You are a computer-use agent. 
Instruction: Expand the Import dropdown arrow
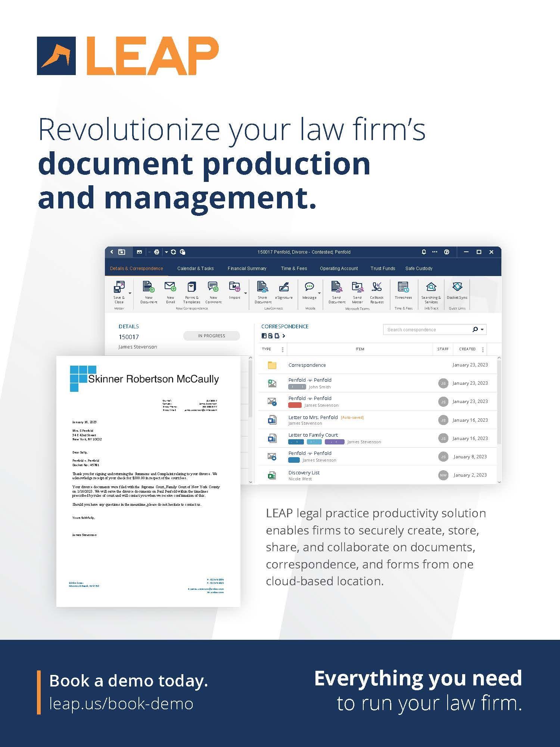(245, 293)
